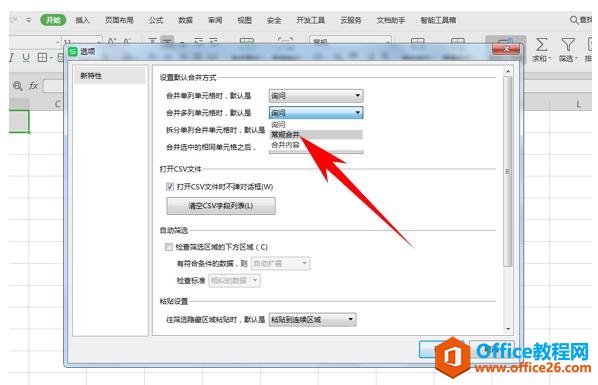Open 合并单列单元格时 default dropdown

point(316,96)
